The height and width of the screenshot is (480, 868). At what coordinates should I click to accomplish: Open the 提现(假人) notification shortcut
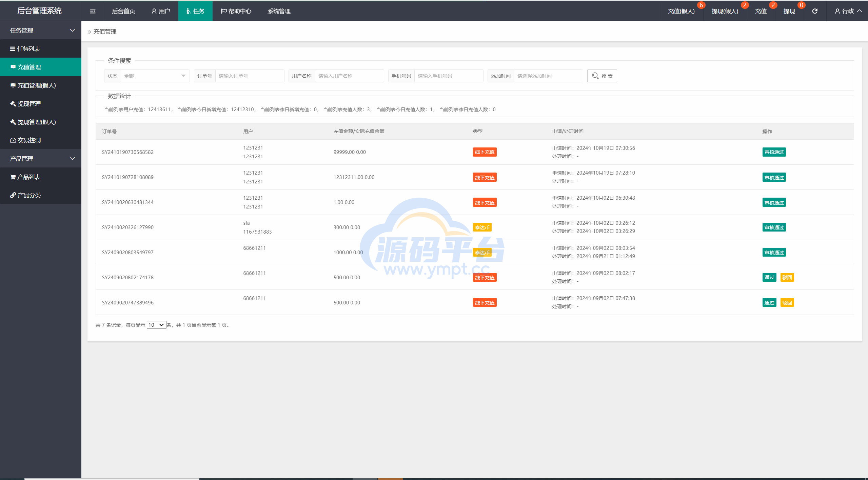coord(725,11)
